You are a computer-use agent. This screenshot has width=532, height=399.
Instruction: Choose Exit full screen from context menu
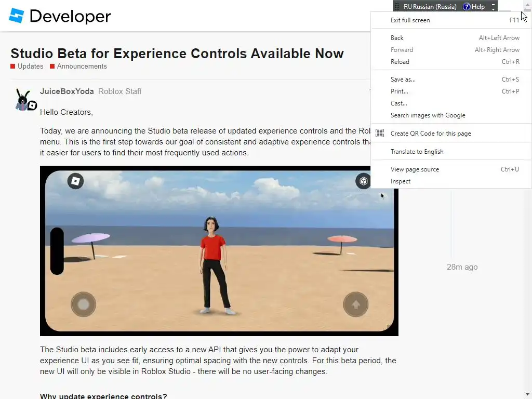pos(451,20)
